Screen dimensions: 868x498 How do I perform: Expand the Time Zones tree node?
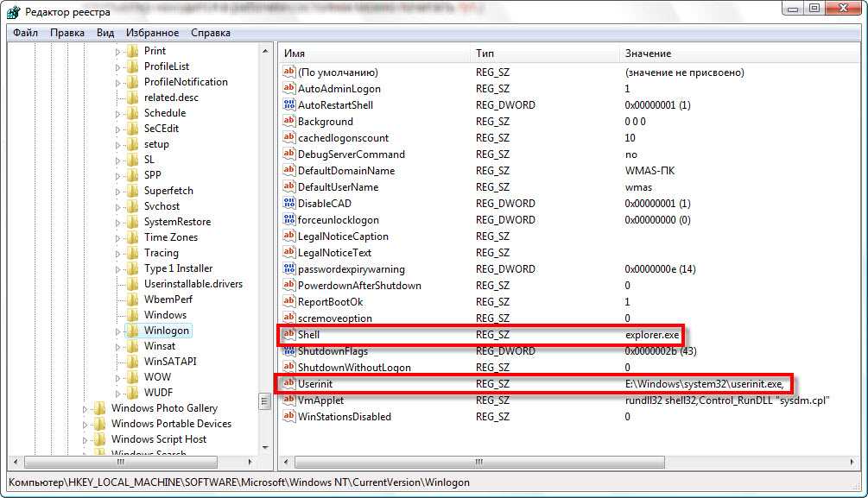pos(118,238)
